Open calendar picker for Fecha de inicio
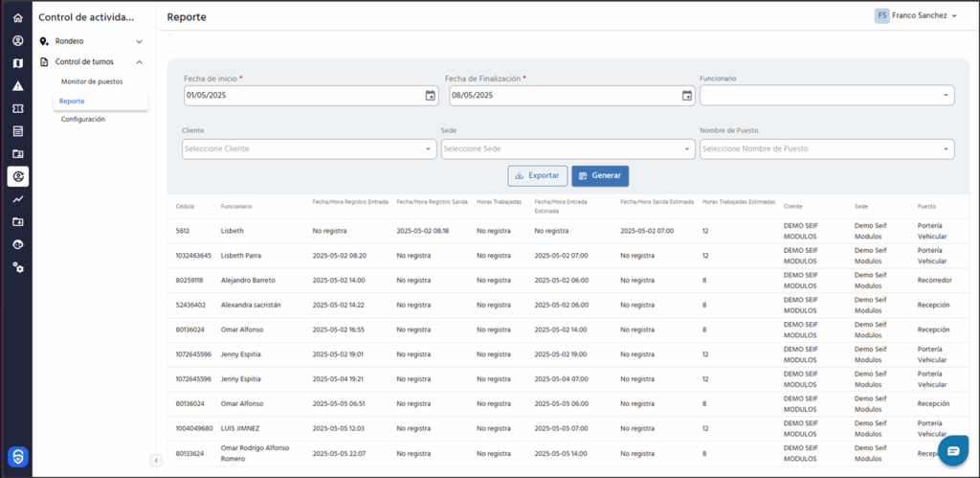This screenshot has width=980, height=478. click(430, 96)
